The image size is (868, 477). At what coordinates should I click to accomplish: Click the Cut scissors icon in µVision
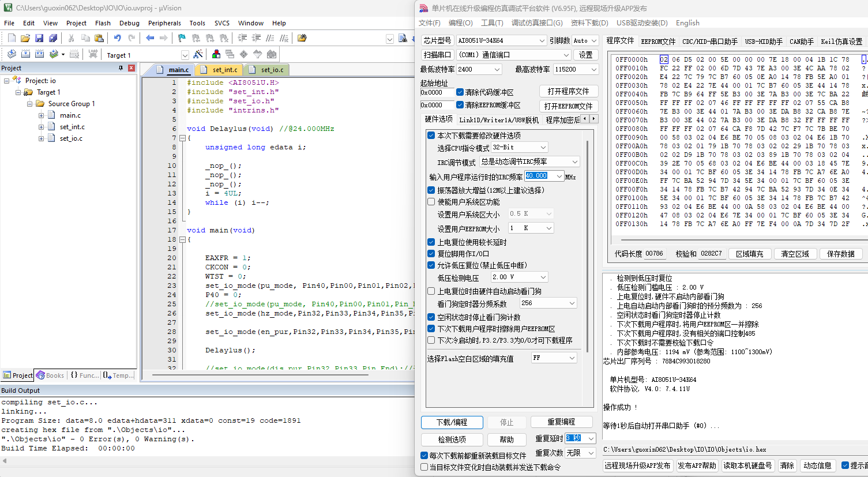[71, 38]
